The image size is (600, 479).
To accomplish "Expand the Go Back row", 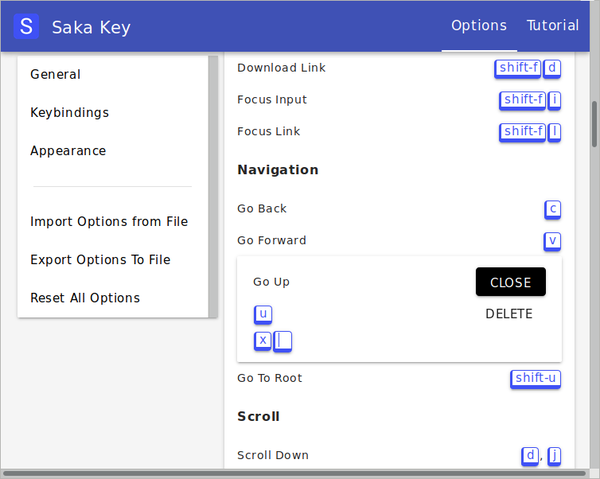I will [399, 209].
